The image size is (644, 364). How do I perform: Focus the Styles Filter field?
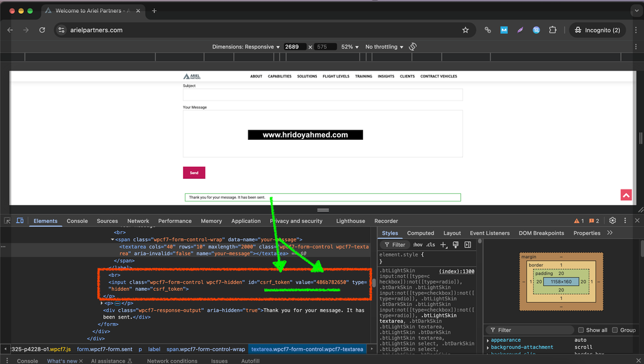[394, 245]
